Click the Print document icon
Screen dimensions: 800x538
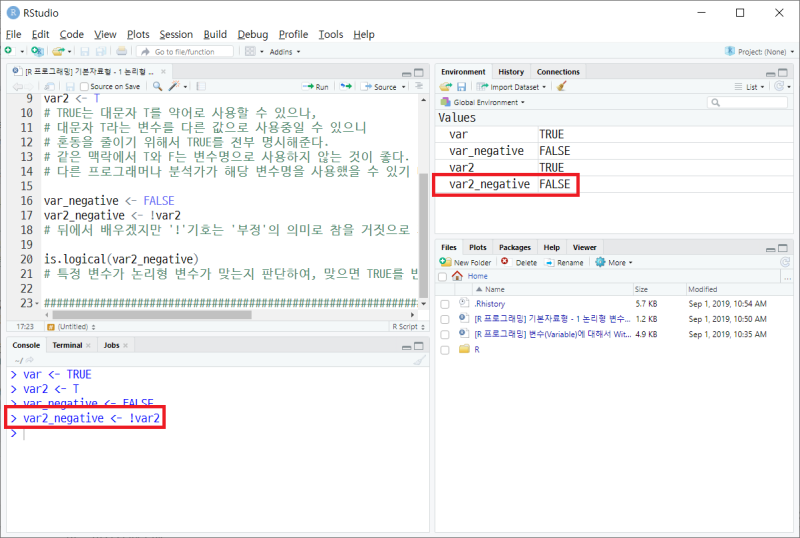[121, 51]
